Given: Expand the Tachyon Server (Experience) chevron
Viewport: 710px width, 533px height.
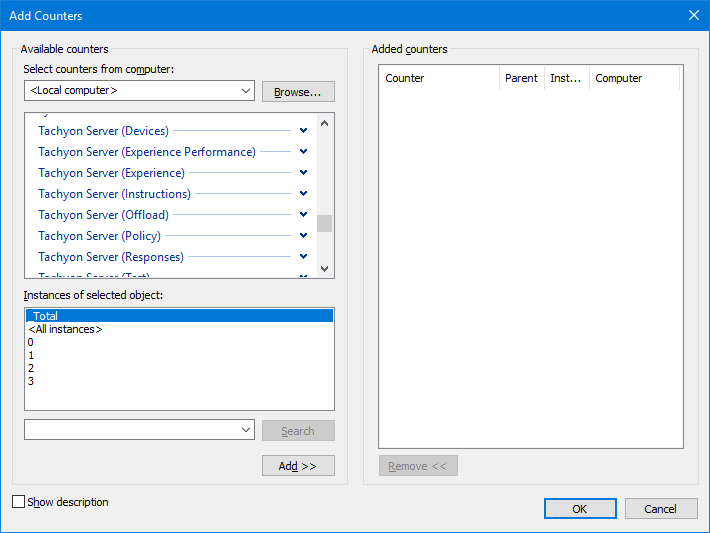Looking at the screenshot, I should coord(303,173).
